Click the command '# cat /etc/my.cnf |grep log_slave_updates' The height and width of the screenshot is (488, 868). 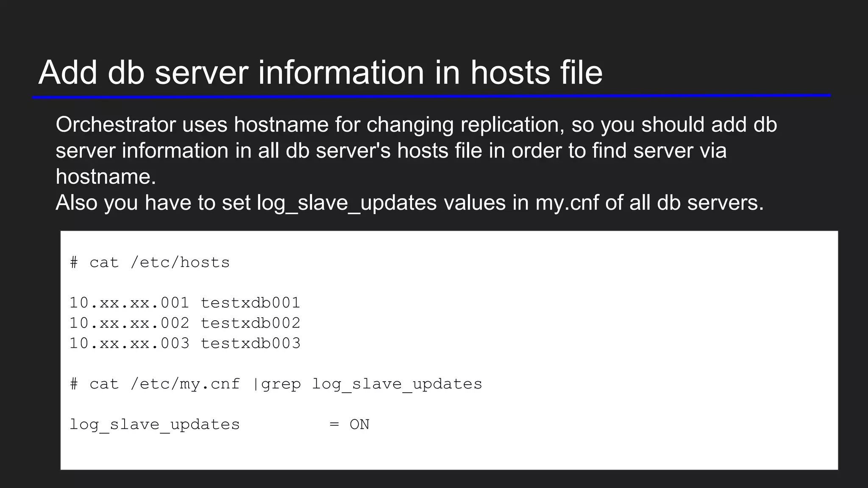(276, 384)
